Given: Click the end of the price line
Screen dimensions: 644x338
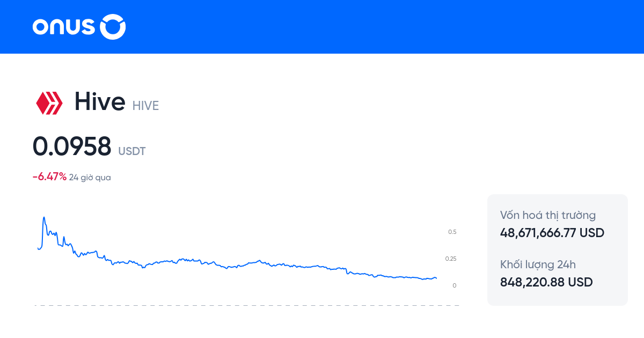Looking at the screenshot, I should click(x=436, y=278).
